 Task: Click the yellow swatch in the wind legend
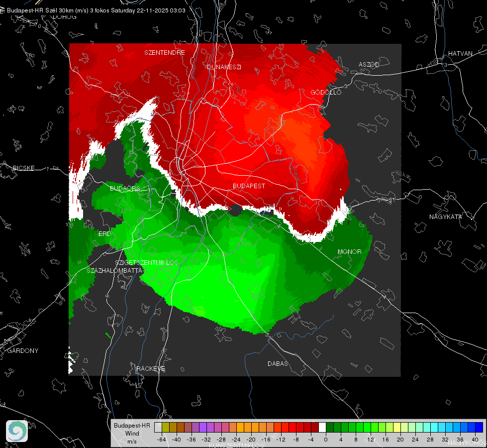tap(397, 427)
